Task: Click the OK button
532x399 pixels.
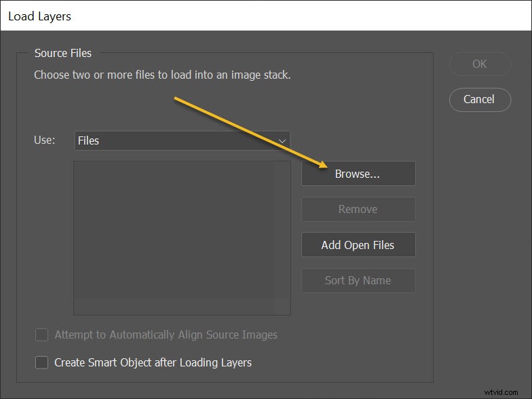Action: pos(480,64)
